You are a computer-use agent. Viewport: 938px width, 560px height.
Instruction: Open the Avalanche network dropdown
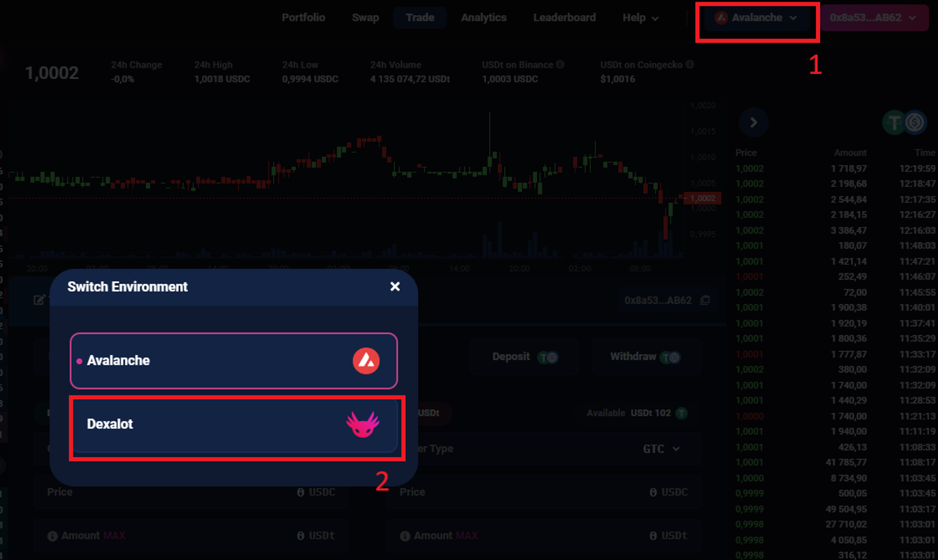coord(756,18)
